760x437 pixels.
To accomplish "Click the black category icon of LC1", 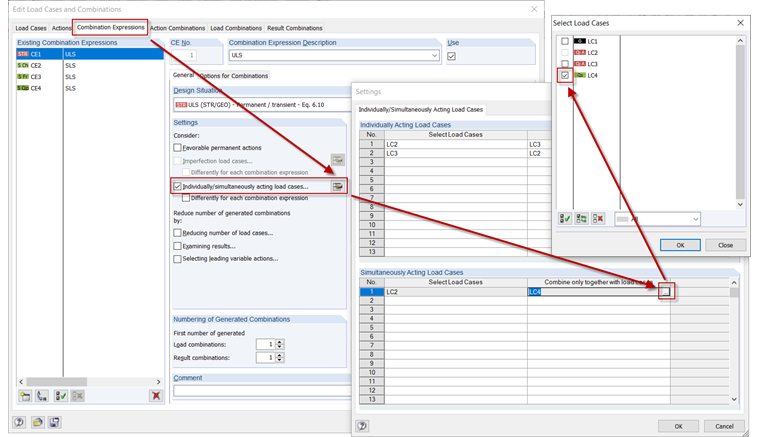I will pyautogui.click(x=580, y=41).
